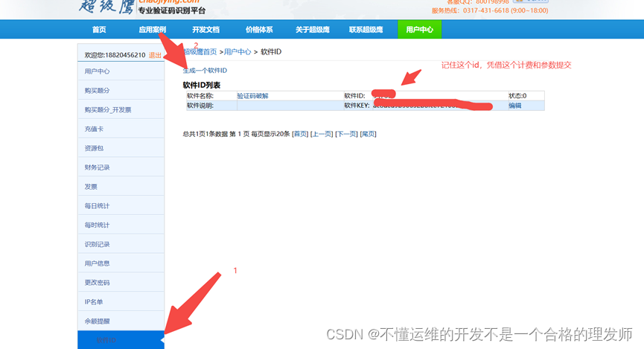Click the 超级鹰首页 breadcrumb link
644x349 pixels.
click(200, 52)
